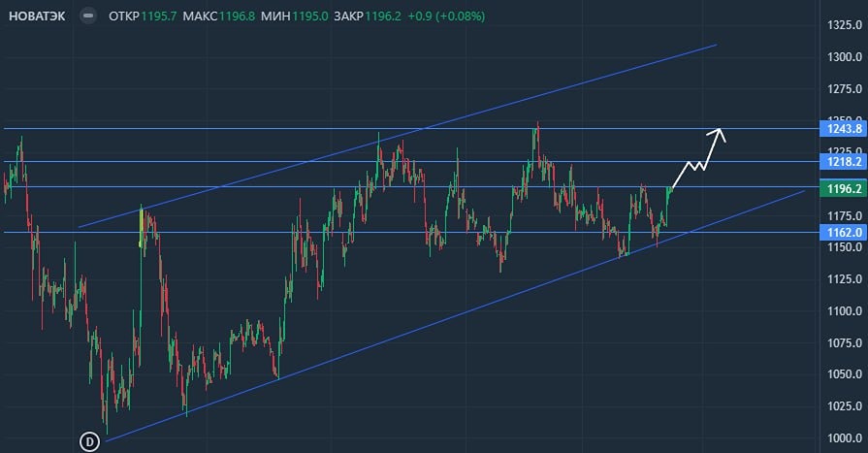This screenshot has height=453, width=868.
Task: Select the 1243.8 price level label
Action: click(x=844, y=129)
